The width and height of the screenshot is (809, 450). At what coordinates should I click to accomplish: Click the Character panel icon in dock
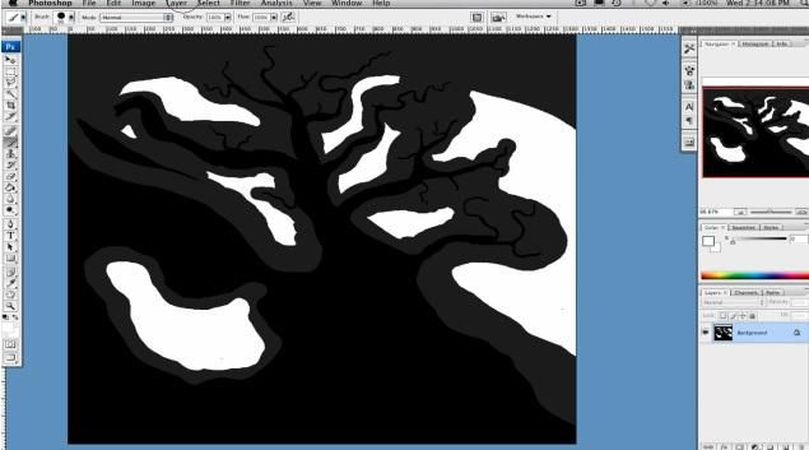pos(690,106)
